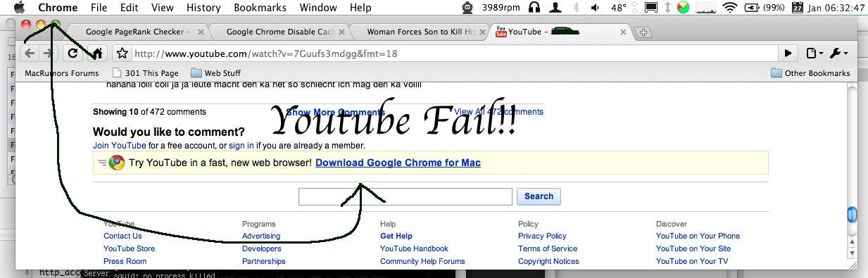Click the page's vertical scrollbar thumb
This screenshot has height=278, width=868.
tap(852, 214)
